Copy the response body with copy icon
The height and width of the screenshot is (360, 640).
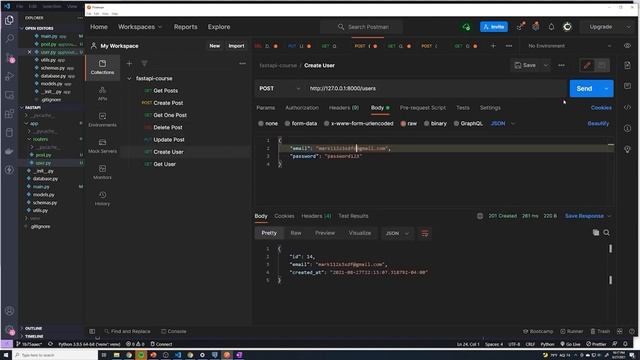pos(596,233)
